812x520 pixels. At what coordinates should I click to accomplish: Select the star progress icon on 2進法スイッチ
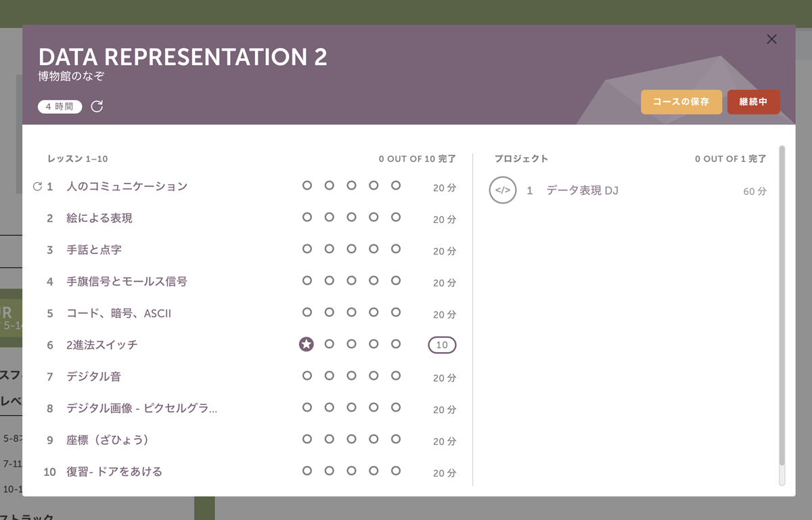(x=307, y=344)
